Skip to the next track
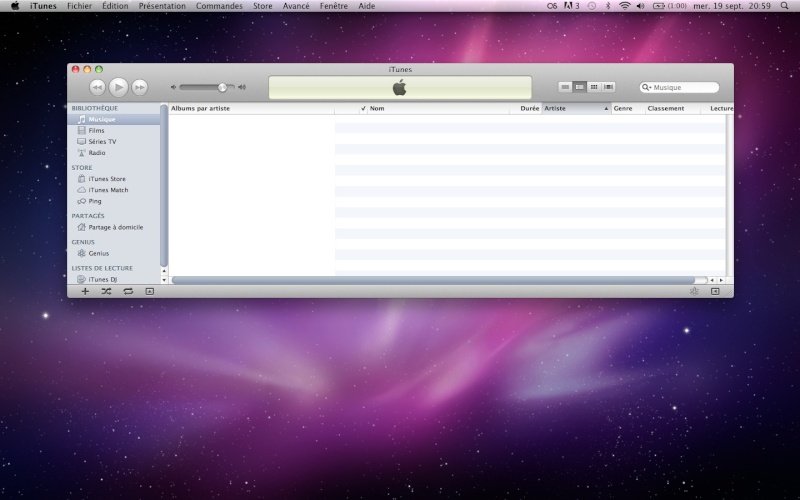This screenshot has height=500, width=800. point(140,87)
